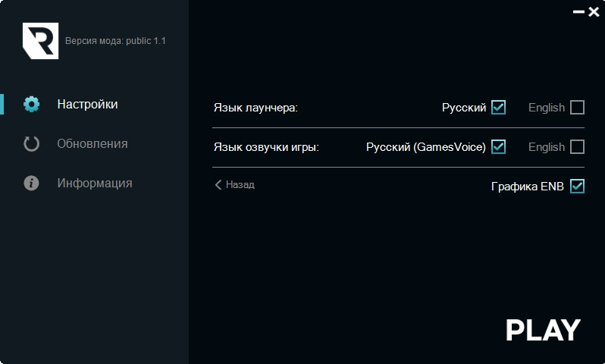Open the Настройки section label
The height and width of the screenshot is (364, 605).
point(87,104)
